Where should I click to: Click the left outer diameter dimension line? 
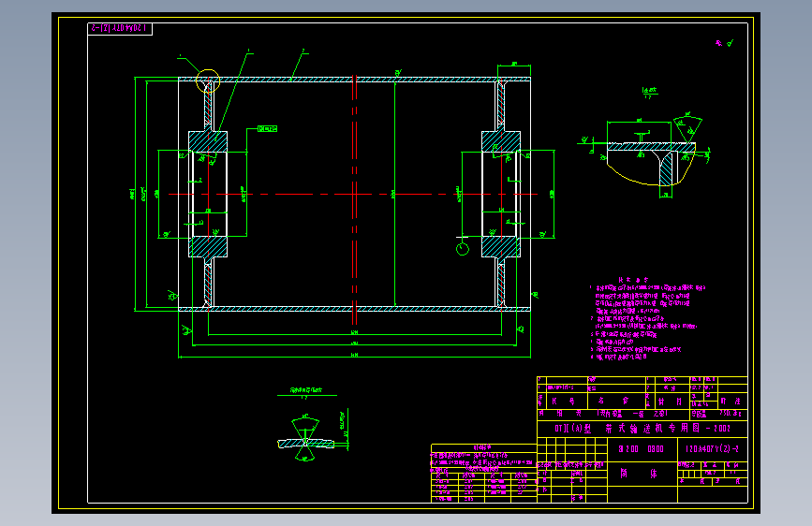pos(136,194)
